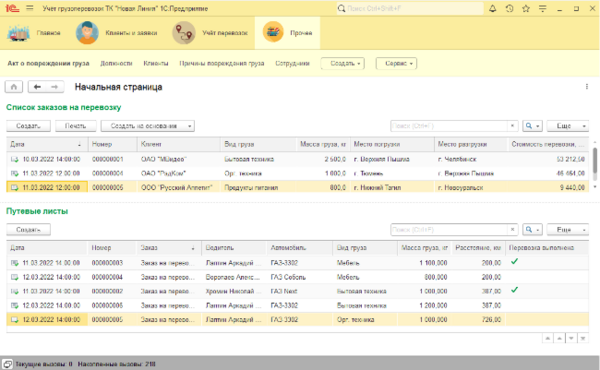Click the Путевые листы search field

pyautogui.click(x=449, y=230)
